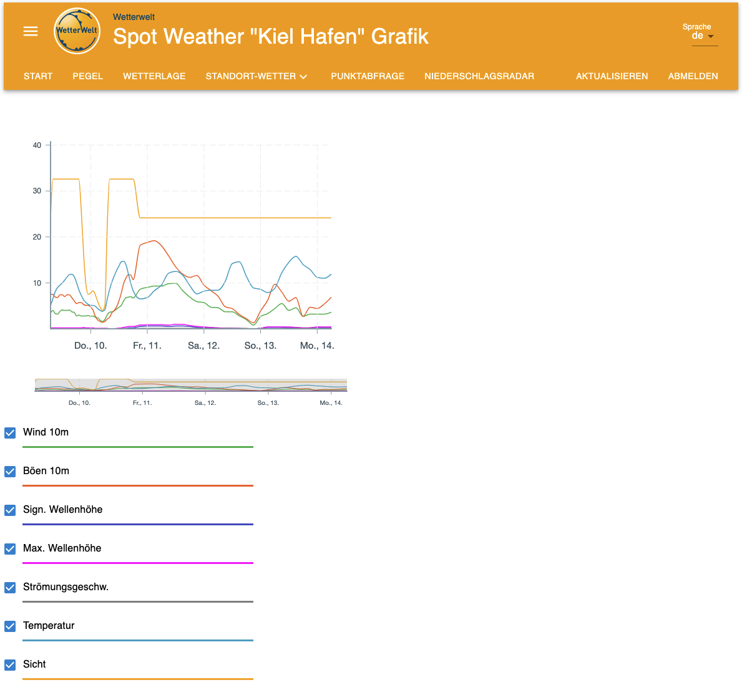Go to the START page

[38, 76]
